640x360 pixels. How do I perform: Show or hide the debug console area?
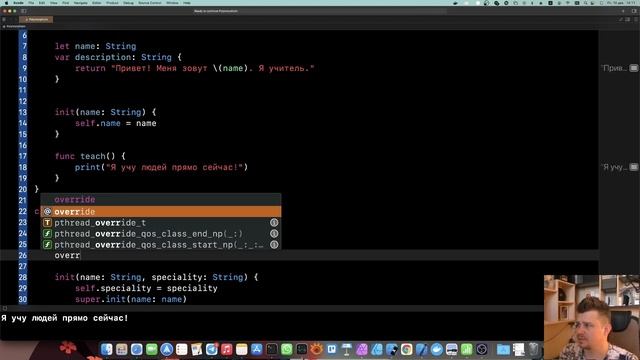(x=5, y=308)
